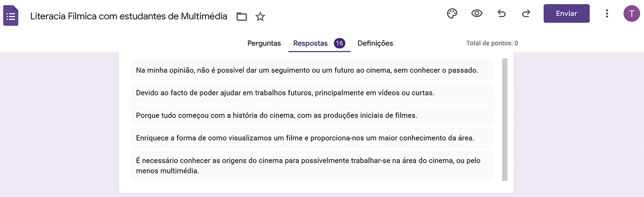Open the account profile avatar
Viewport: 644px width, 197px height.
click(x=631, y=14)
